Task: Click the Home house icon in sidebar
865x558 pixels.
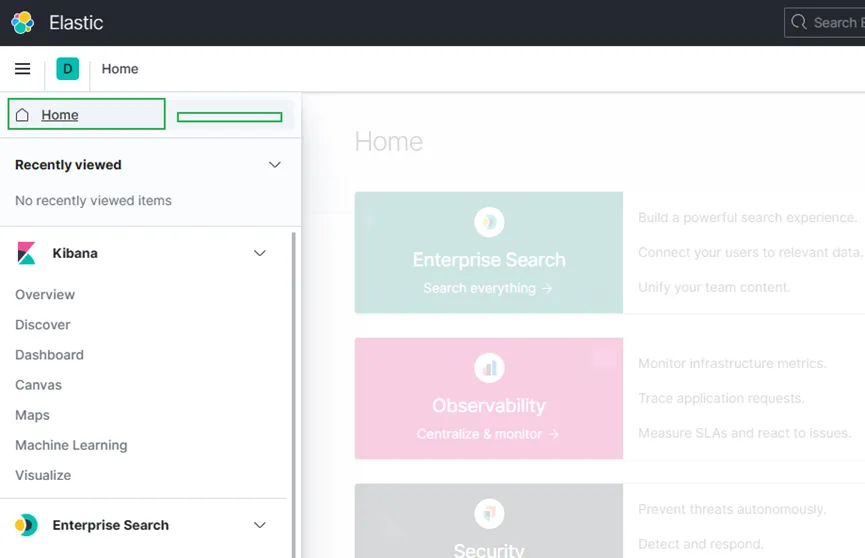Action: pos(22,115)
